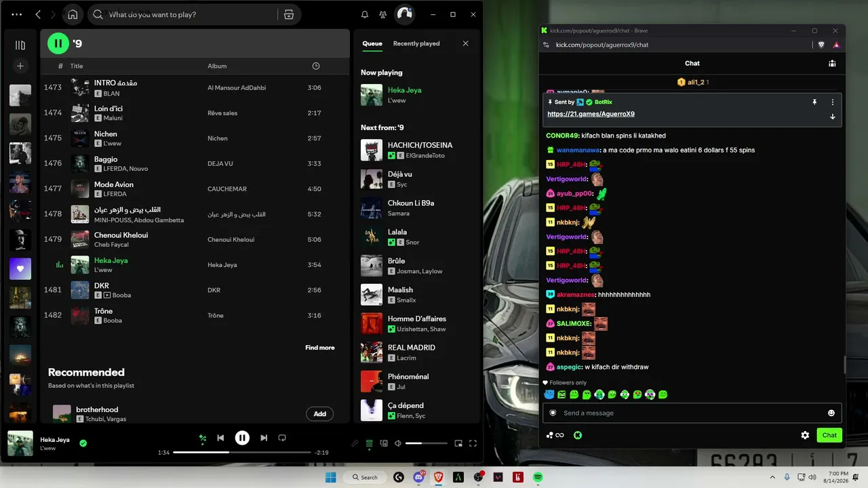
Task: Open Connect to a device icon
Action: (x=384, y=443)
